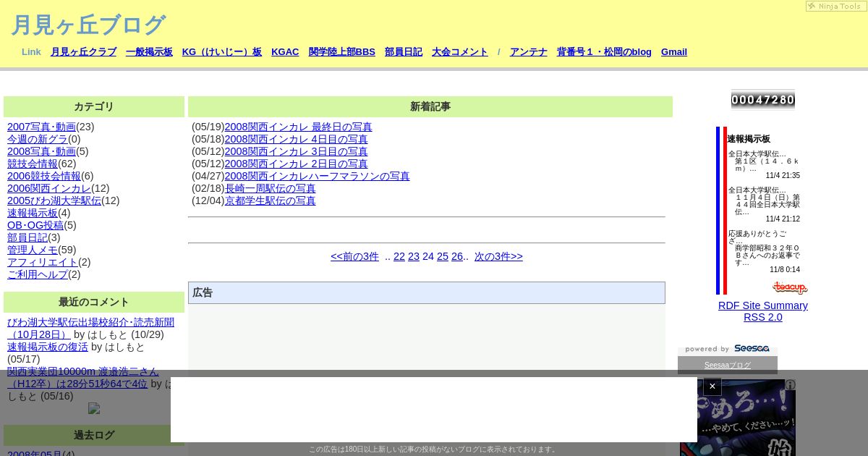The width and height of the screenshot is (868, 456).
Task: Open category 2008写真･動画
Action: click(x=41, y=151)
